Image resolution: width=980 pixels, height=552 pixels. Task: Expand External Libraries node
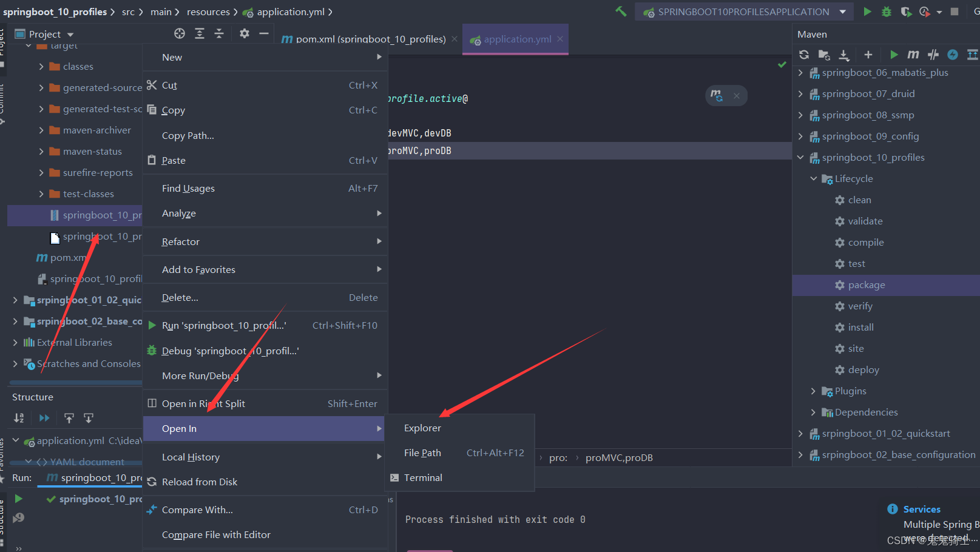pyautogui.click(x=15, y=342)
